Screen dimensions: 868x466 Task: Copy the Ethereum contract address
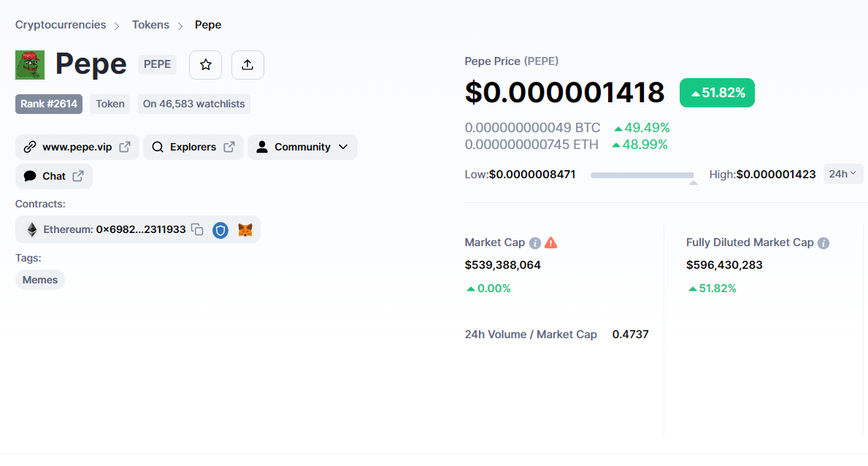[197, 229]
